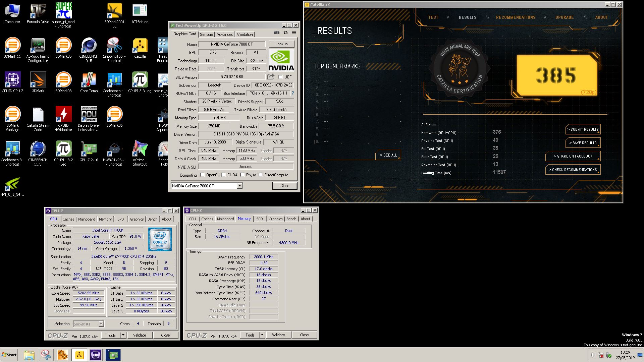Launch 3DMark05 desktop shortcut
The height and width of the screenshot is (362, 644).
point(63,48)
